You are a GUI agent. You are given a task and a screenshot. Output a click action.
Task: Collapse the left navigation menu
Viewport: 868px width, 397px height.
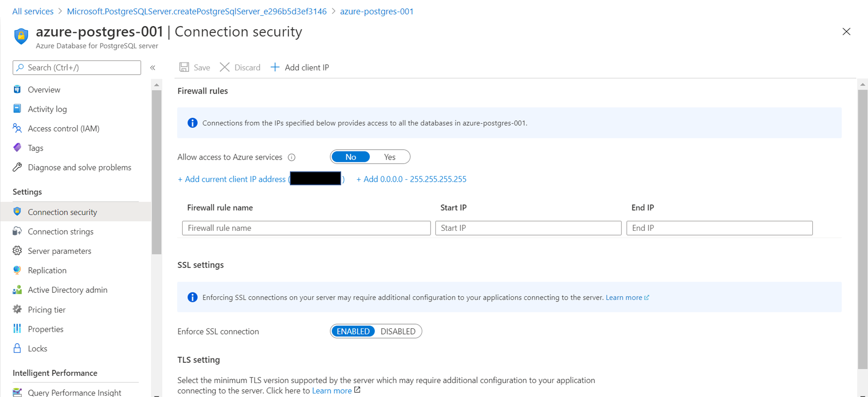click(153, 68)
